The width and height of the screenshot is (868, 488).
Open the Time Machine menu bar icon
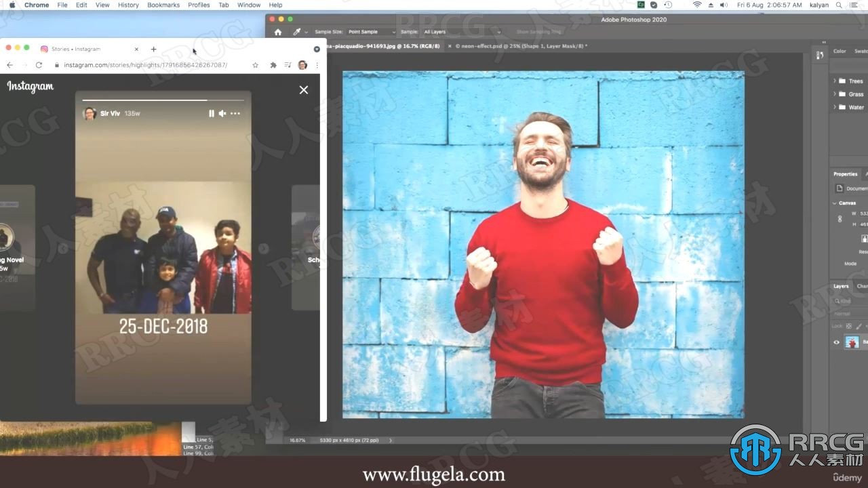pos(668,5)
